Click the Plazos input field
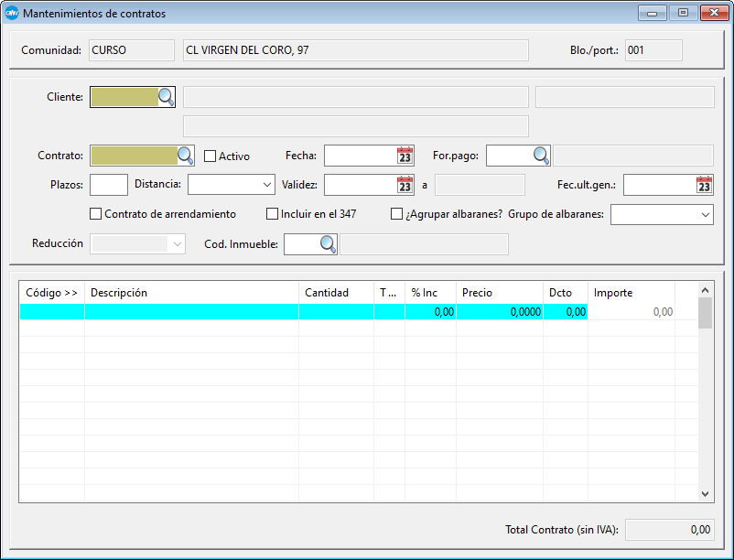Screen dimensions: 734x560 click(x=109, y=185)
